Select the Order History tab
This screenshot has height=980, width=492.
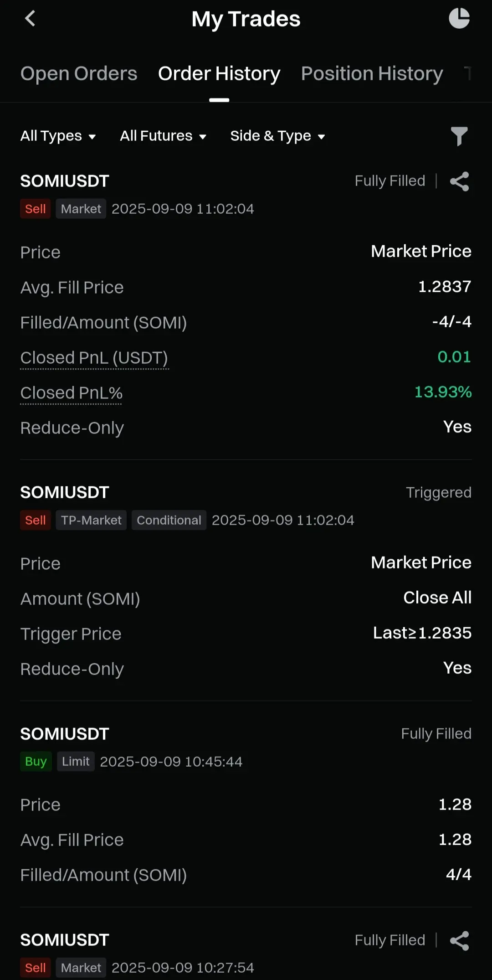[219, 73]
